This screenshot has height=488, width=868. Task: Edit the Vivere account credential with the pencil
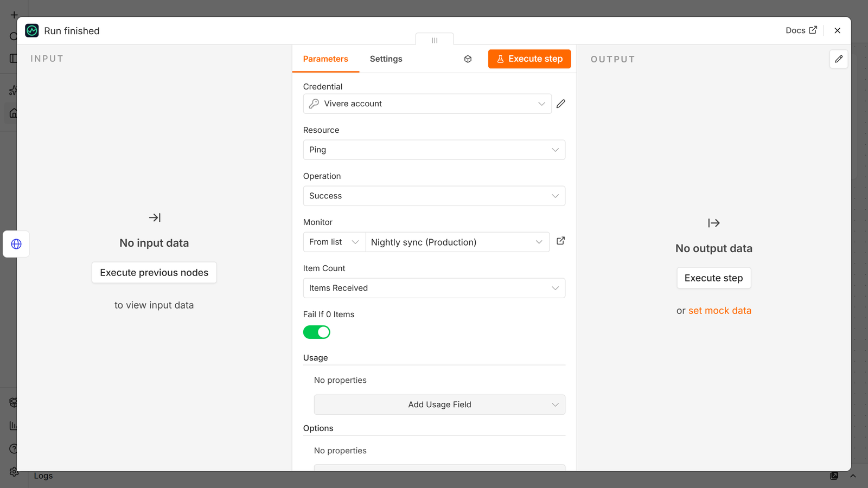tap(561, 104)
